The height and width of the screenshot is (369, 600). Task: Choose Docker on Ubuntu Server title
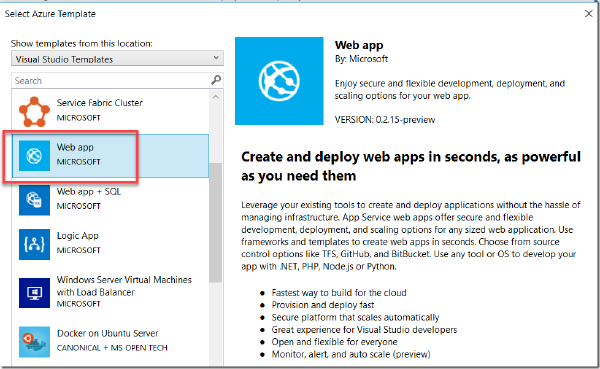108,333
